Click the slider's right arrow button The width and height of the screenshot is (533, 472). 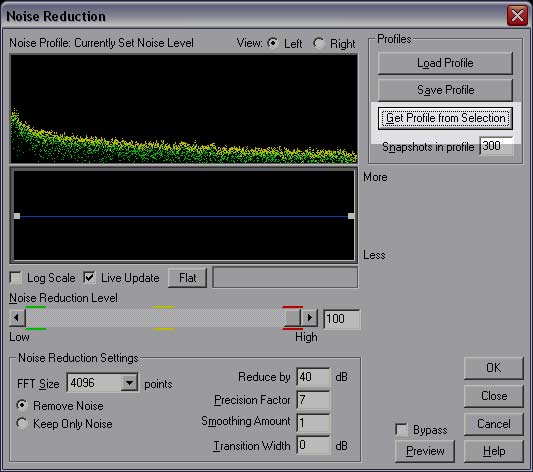pyautogui.click(x=309, y=318)
